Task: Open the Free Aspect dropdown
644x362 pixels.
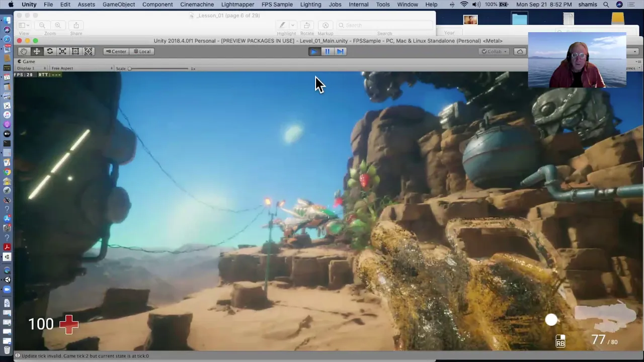Action: coord(82,68)
